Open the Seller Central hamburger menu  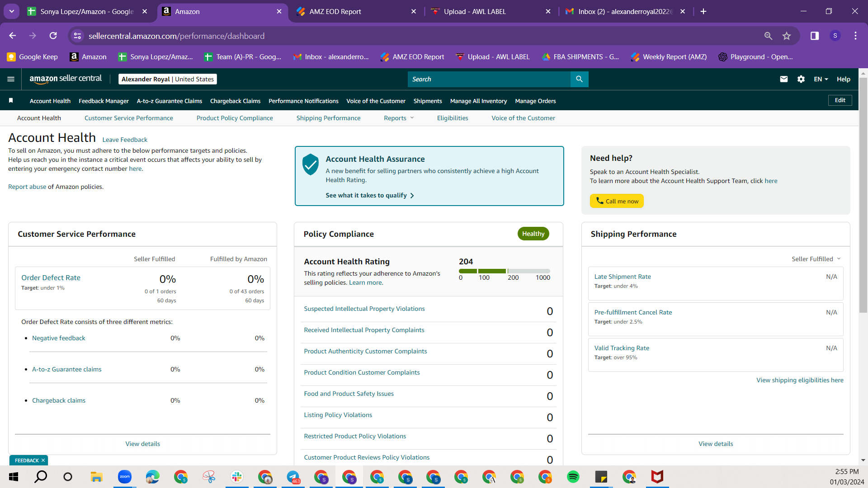pos(11,79)
